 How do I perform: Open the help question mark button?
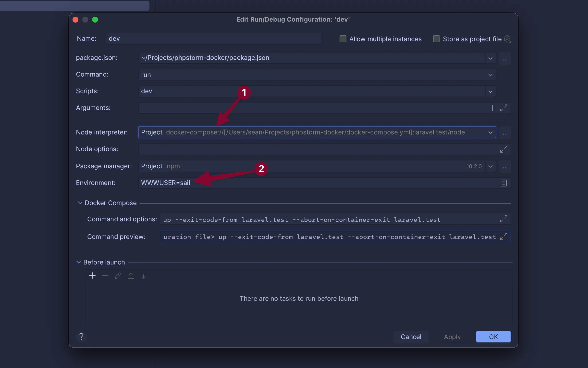[81, 337]
